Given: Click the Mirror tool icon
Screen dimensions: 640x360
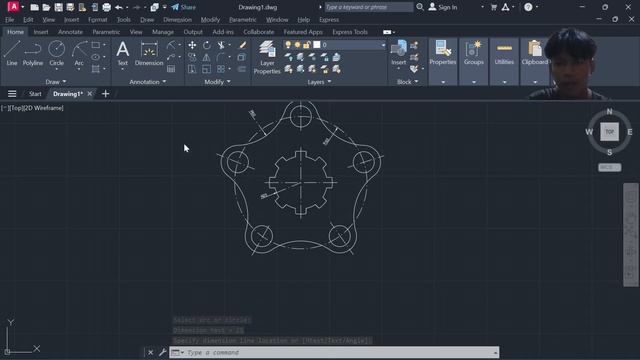Looking at the screenshot, I should (207, 57).
